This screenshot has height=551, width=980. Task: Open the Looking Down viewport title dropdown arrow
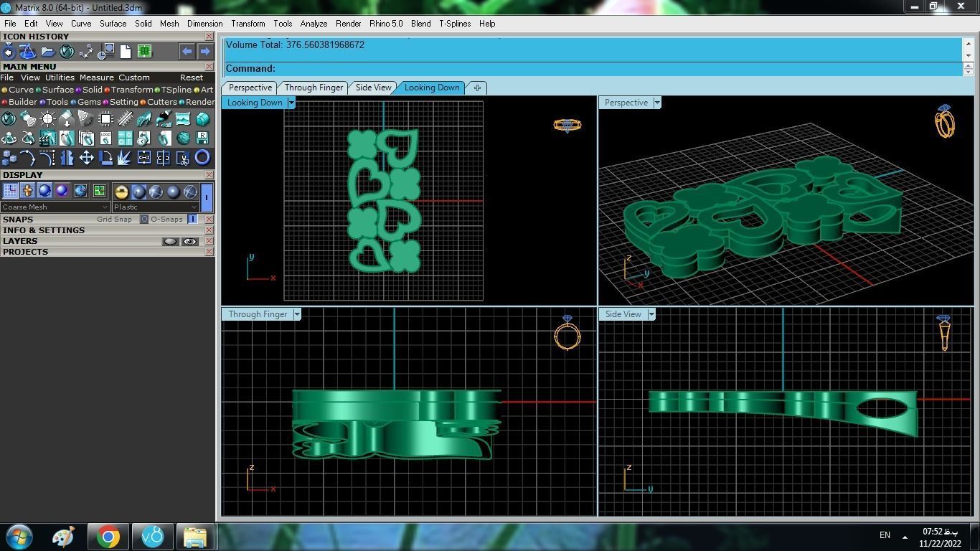point(291,103)
